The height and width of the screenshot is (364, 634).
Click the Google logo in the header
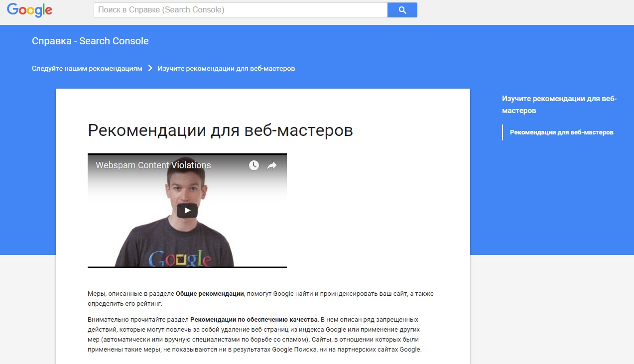(29, 10)
